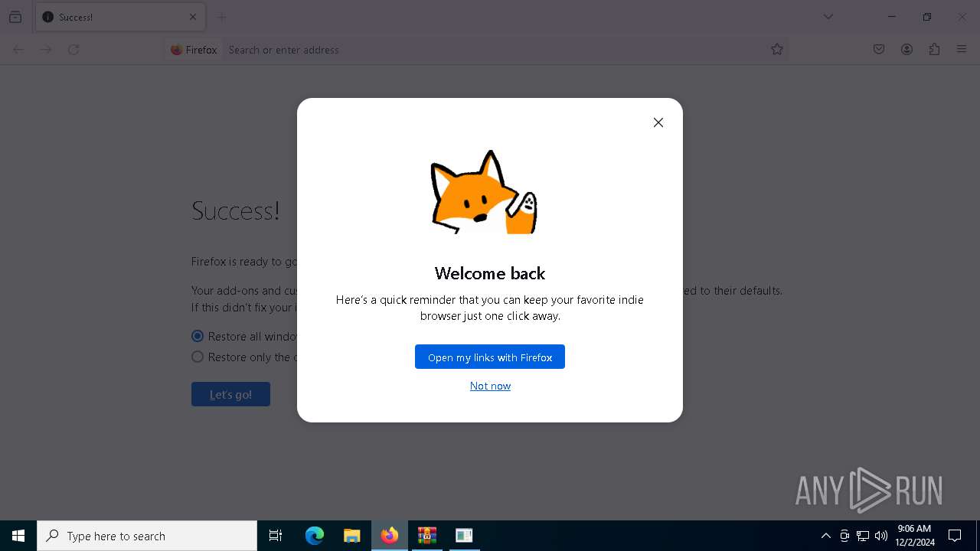Show hidden system tray icons
This screenshot has width=980, height=551.
tap(825, 536)
